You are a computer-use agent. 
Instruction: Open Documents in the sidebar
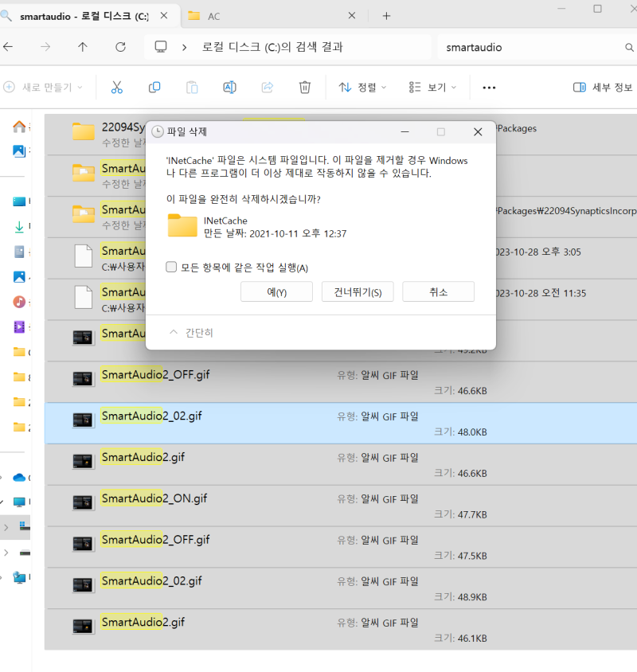click(x=19, y=252)
